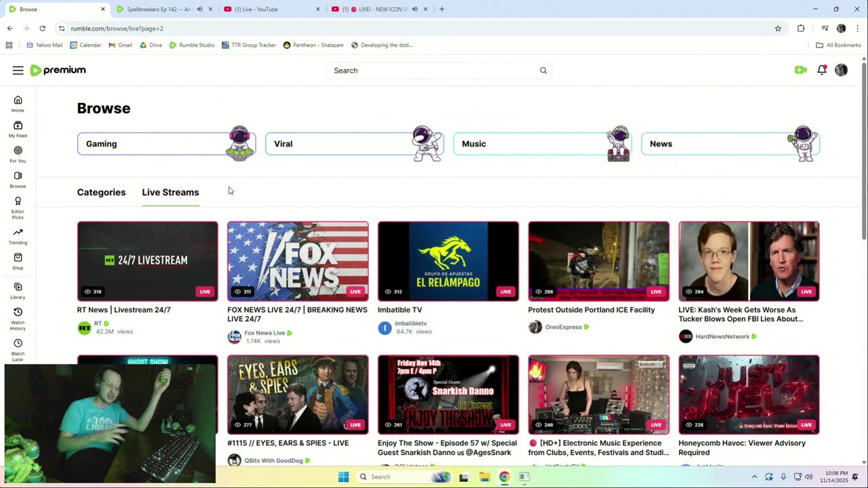
Task: Browse the Viral category
Action: pos(354,144)
